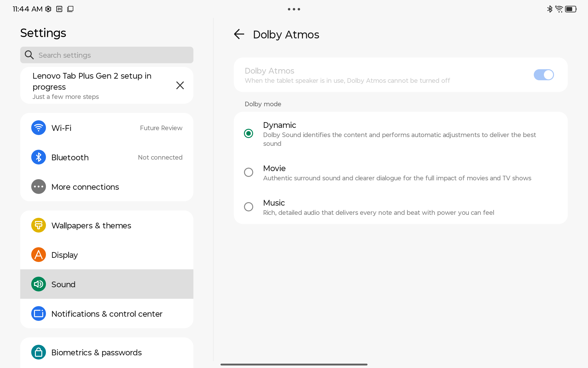
Task: Dismiss the Lenovo Tab setup banner
Action: (180, 85)
